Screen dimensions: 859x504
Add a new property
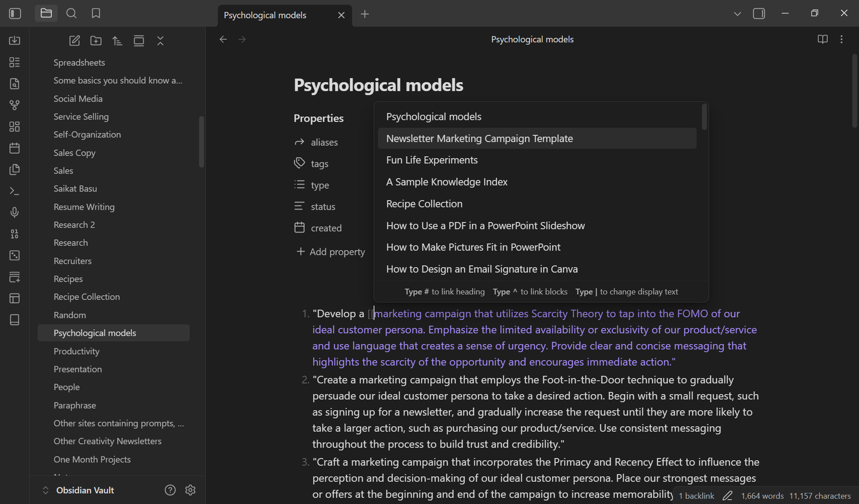pos(331,252)
